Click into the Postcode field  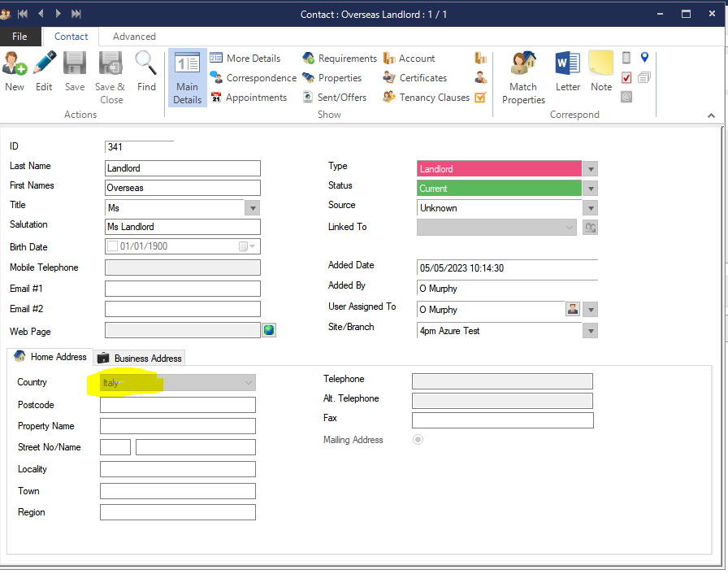177,405
